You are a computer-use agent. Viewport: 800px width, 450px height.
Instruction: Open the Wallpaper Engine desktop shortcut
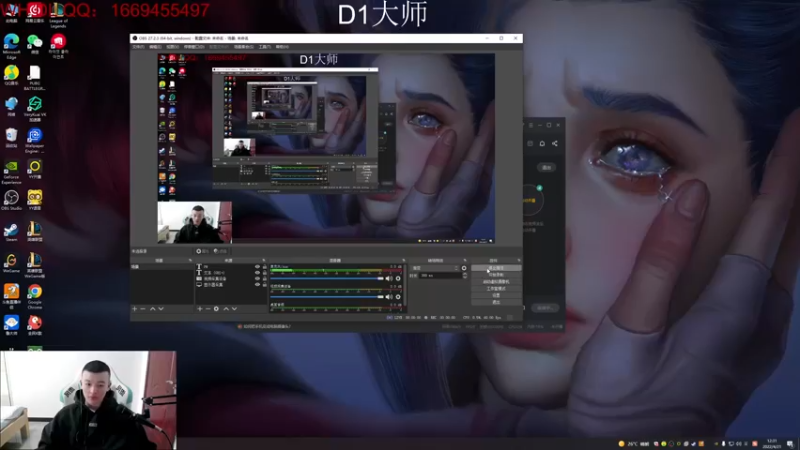35,140
